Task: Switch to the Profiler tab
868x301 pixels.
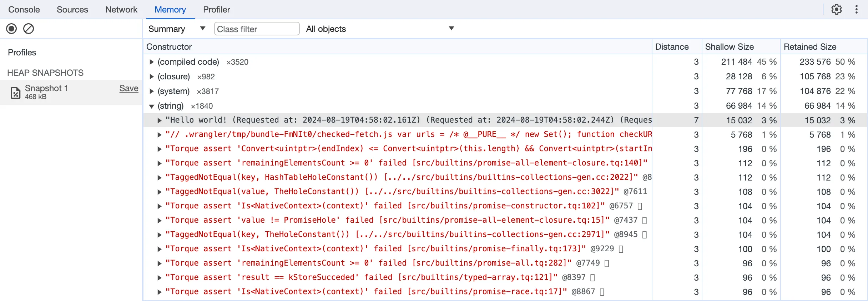Action: pos(216,10)
